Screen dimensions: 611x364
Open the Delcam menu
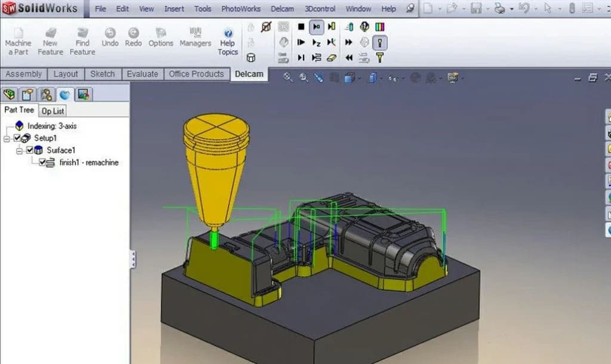tap(282, 9)
